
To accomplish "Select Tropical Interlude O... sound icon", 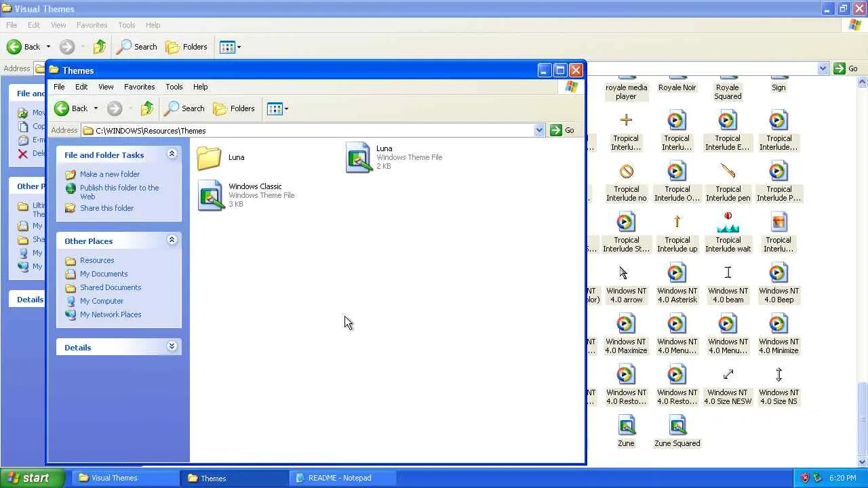I will [677, 171].
